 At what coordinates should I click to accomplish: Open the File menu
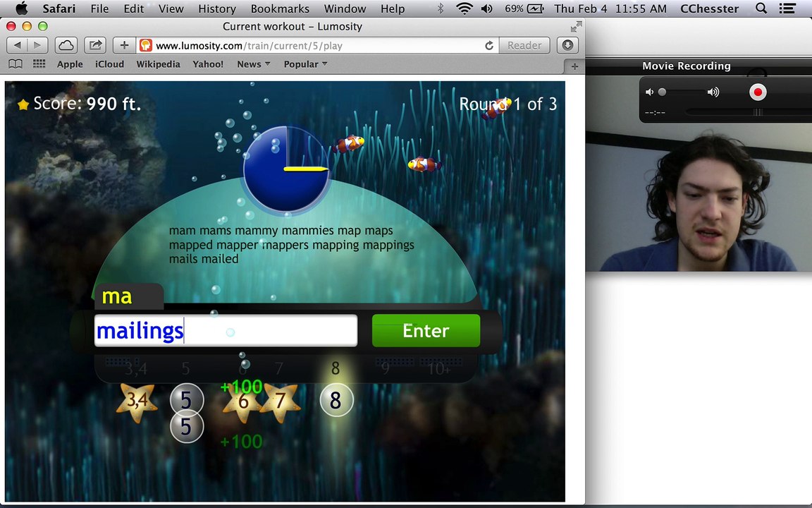pyautogui.click(x=99, y=8)
